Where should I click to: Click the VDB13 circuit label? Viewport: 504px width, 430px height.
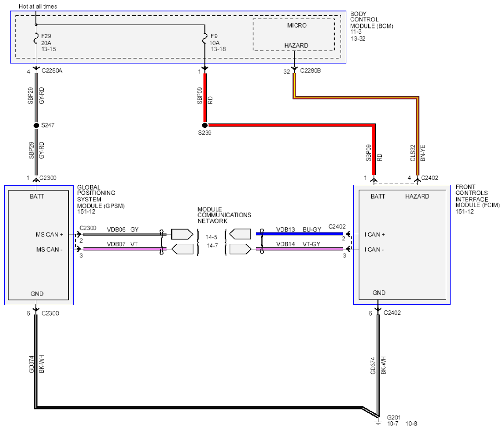coord(285,229)
